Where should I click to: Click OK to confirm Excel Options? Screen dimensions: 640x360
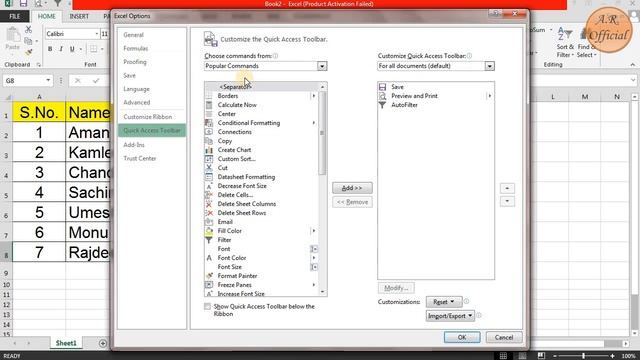click(462, 337)
